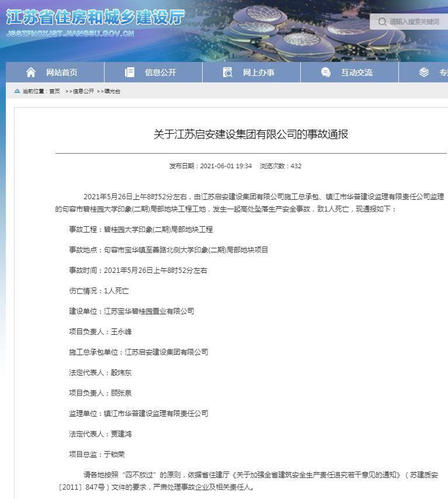Click the closing paragraph starting 请各地按照“四不放过”
The height and width of the screenshot is (499, 448).
[247, 481]
